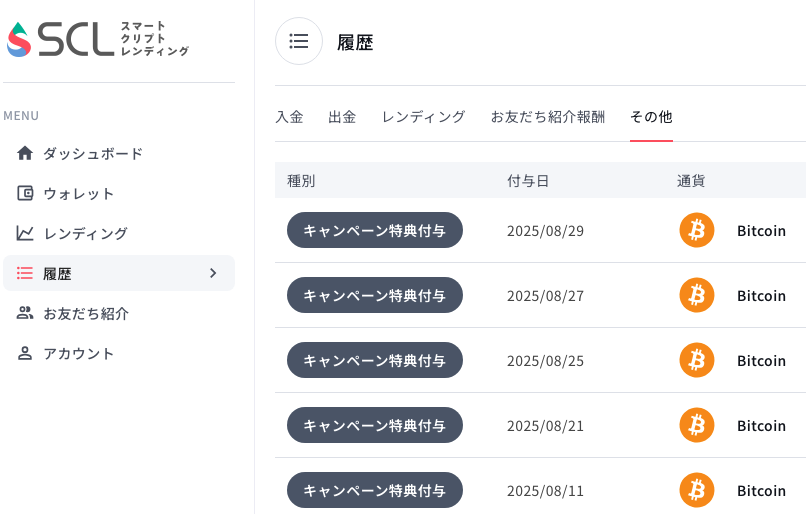Image resolution: width=806 pixels, height=514 pixels.
Task: Switch to the 出金 tab
Action: click(x=342, y=117)
